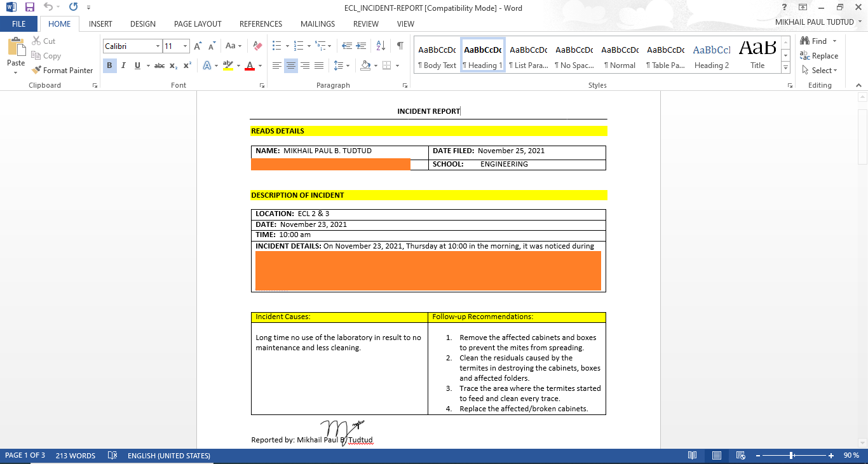Viewport: 868px width, 464px height.
Task: Click the 90% zoom level
Action: pyautogui.click(x=851, y=456)
